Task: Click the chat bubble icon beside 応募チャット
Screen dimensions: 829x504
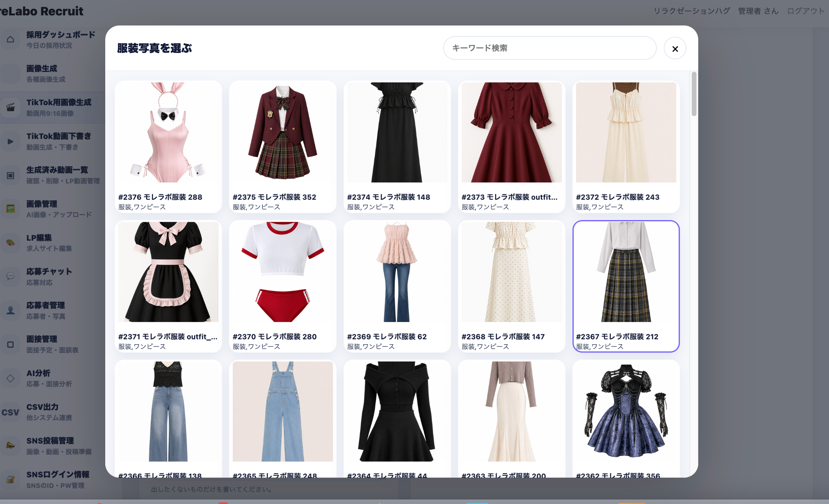Action: (x=11, y=276)
